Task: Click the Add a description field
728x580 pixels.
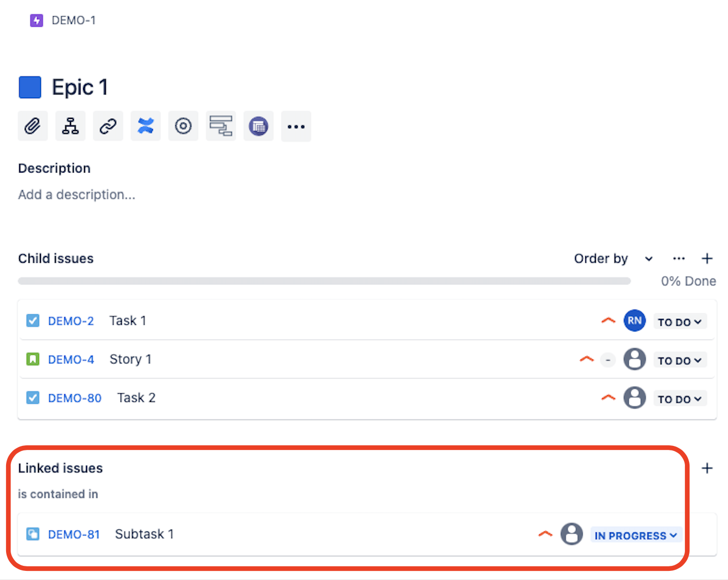Action: (x=77, y=195)
